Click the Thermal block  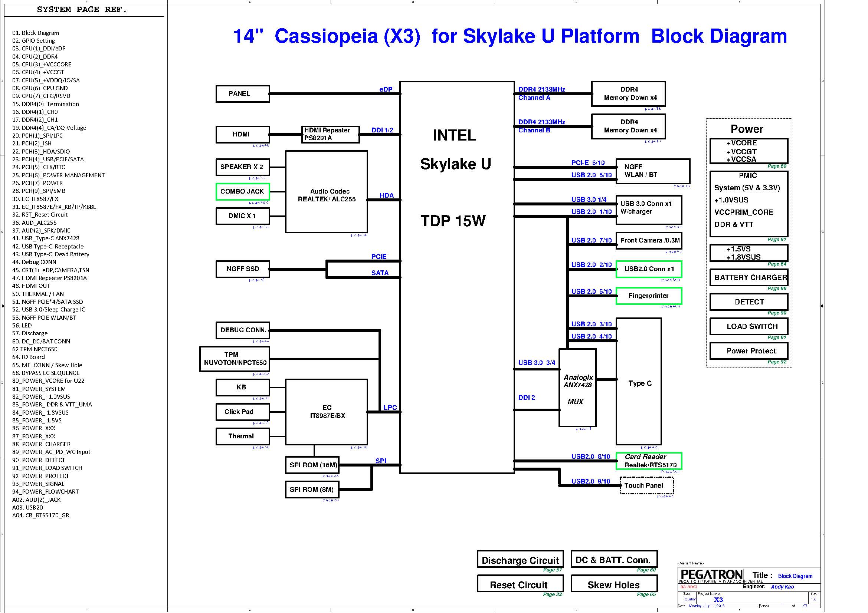point(243,436)
